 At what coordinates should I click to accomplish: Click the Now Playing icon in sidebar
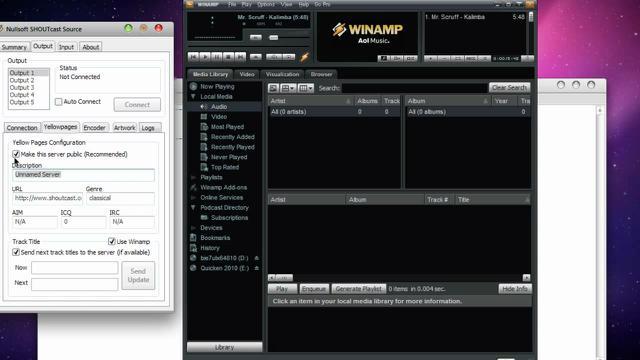click(193, 87)
